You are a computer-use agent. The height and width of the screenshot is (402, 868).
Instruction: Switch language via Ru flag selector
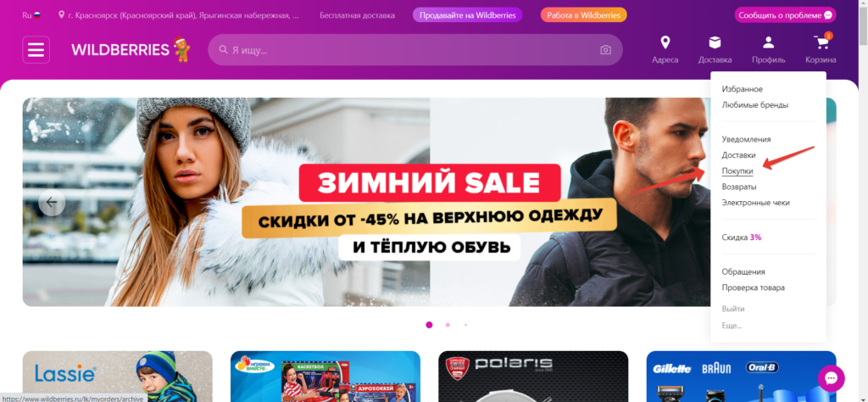[x=31, y=15]
